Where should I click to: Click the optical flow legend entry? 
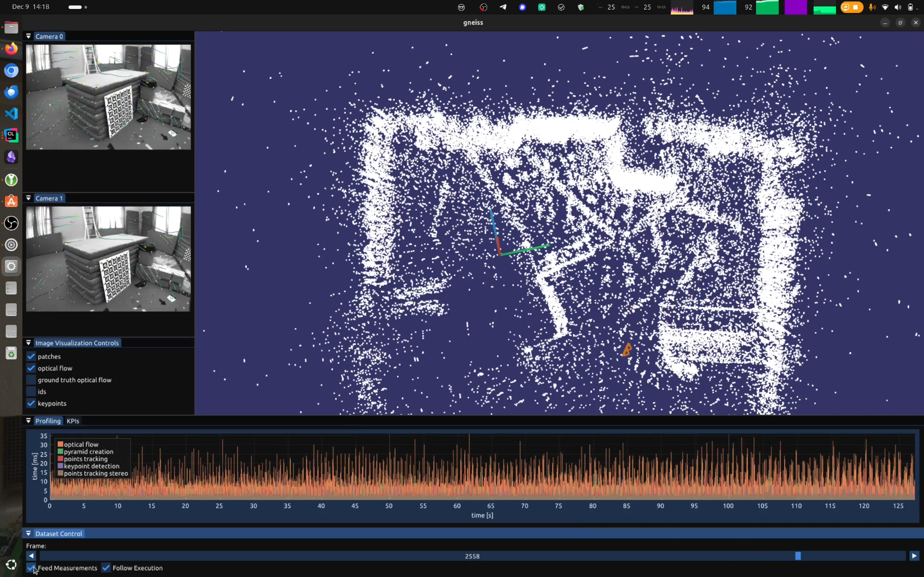point(78,444)
